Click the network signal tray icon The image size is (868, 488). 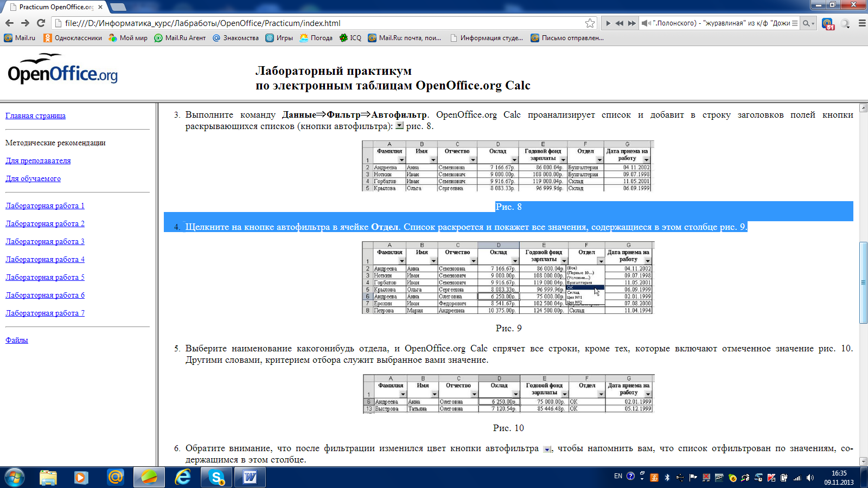(797, 478)
